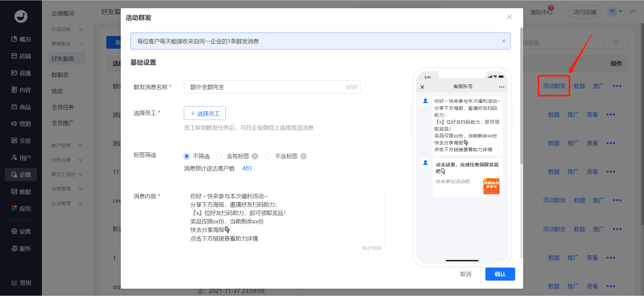Expand 聊天工具栏 submenu

pos(67,174)
